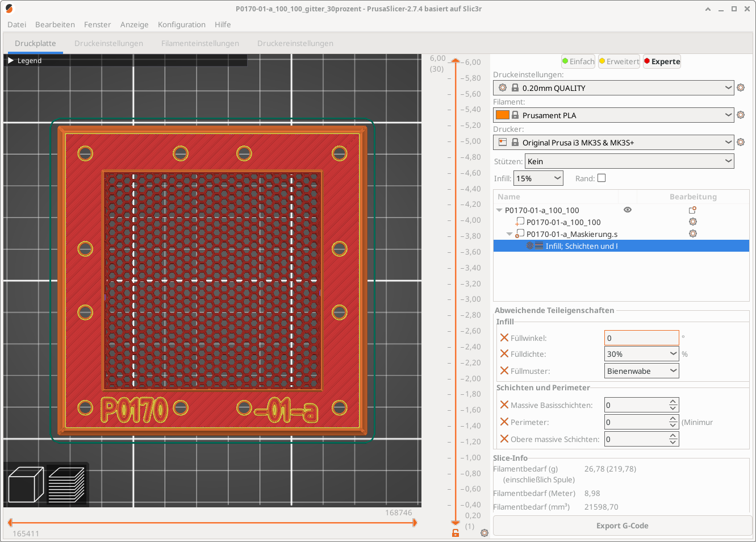Toggle the Rand checkbox
The image size is (756, 542).
[602, 178]
